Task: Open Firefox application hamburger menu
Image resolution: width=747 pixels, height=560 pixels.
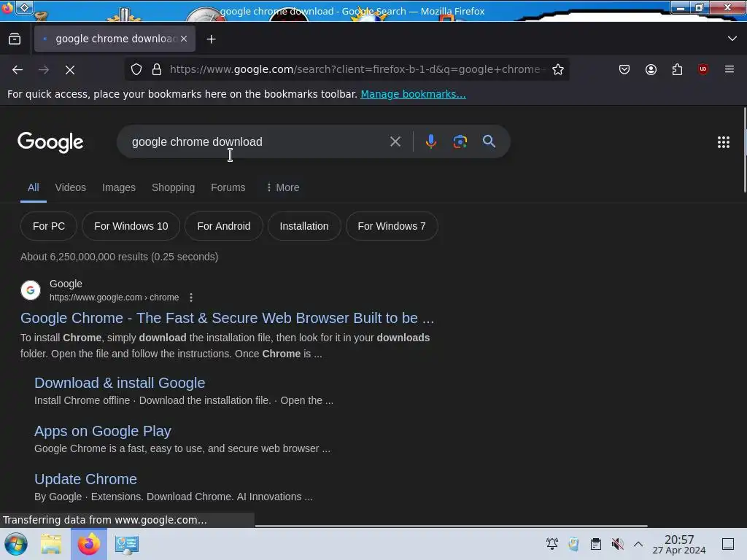Action: click(729, 69)
